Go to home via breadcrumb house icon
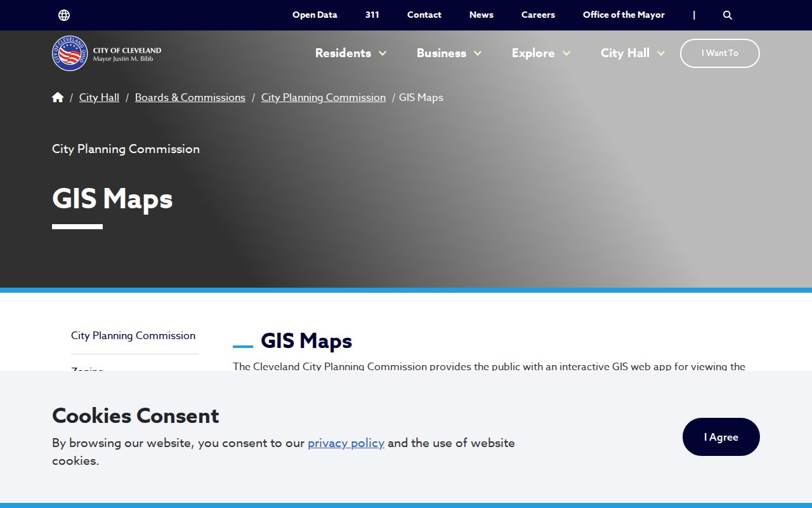 point(58,97)
